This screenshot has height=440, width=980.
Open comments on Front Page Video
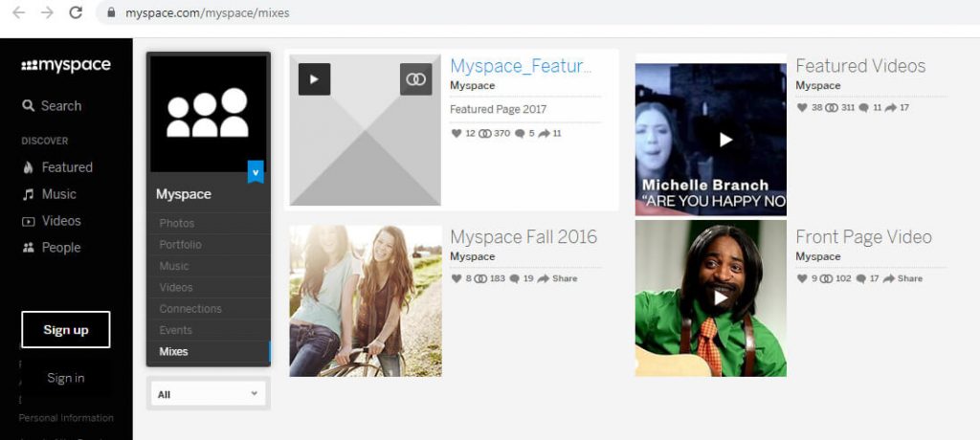(x=861, y=278)
